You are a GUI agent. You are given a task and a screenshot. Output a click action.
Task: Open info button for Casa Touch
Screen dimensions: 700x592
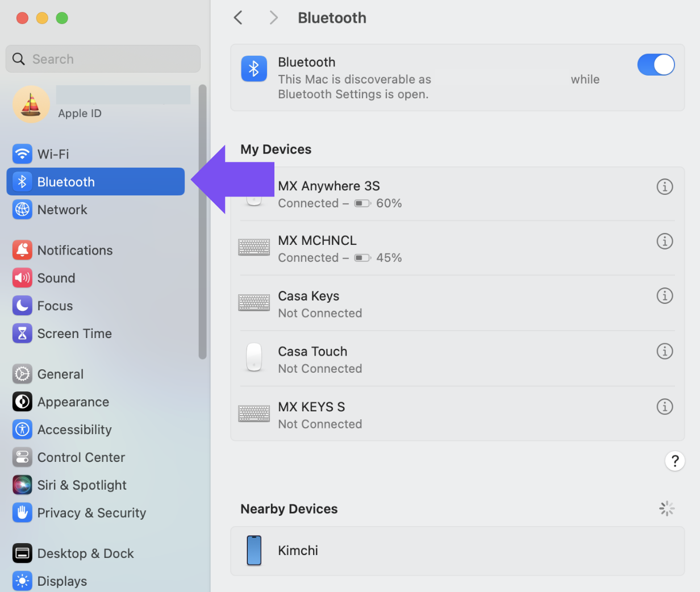[x=665, y=351]
